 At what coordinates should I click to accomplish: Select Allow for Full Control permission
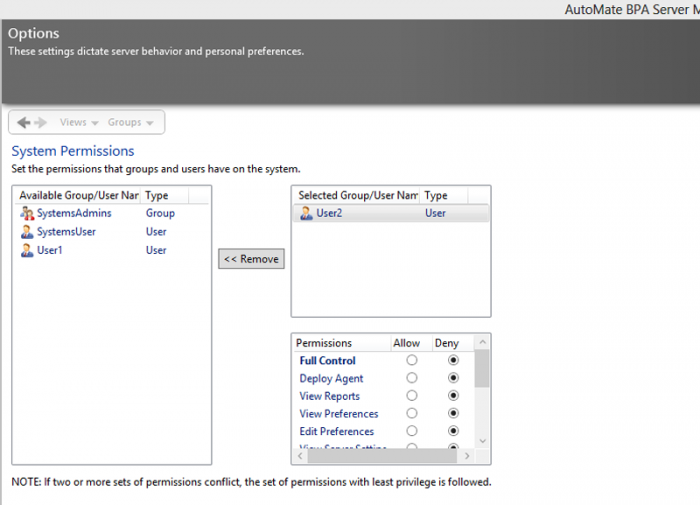[x=412, y=361]
